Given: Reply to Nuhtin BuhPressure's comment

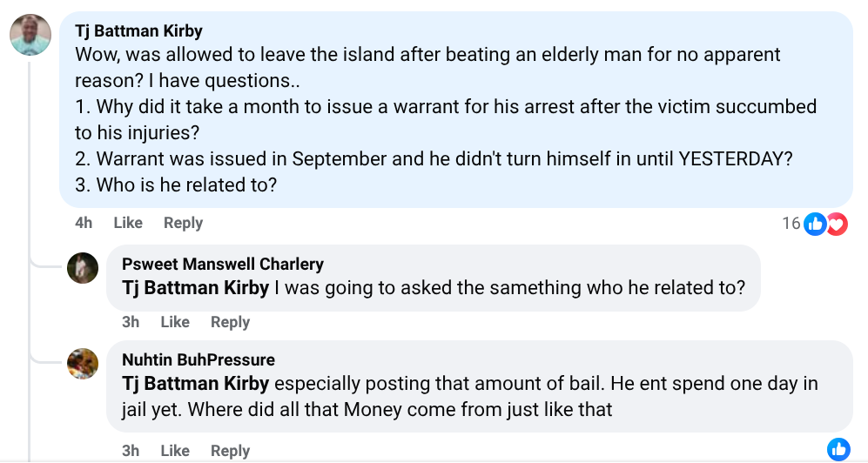Looking at the screenshot, I should (x=230, y=451).
